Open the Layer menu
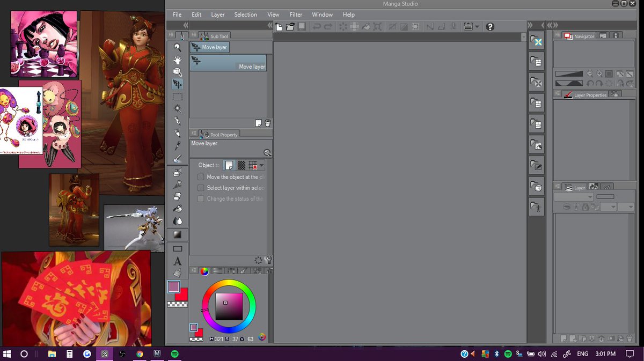The width and height of the screenshot is (644, 361). pos(218,14)
